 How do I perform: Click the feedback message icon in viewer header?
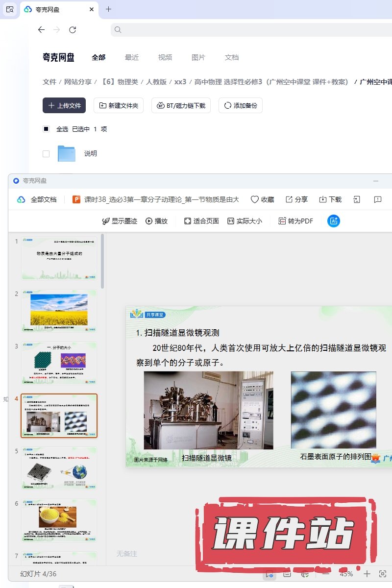[x=378, y=199]
